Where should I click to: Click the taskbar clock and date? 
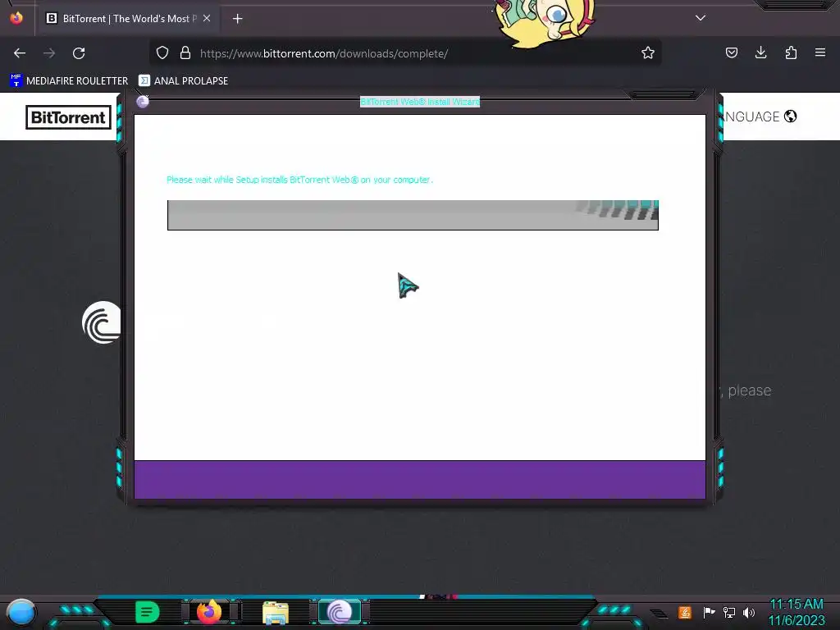tap(797, 612)
